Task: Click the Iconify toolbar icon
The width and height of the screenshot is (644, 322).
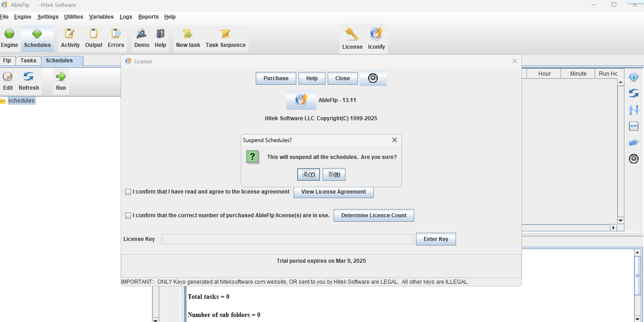Action: (x=376, y=35)
